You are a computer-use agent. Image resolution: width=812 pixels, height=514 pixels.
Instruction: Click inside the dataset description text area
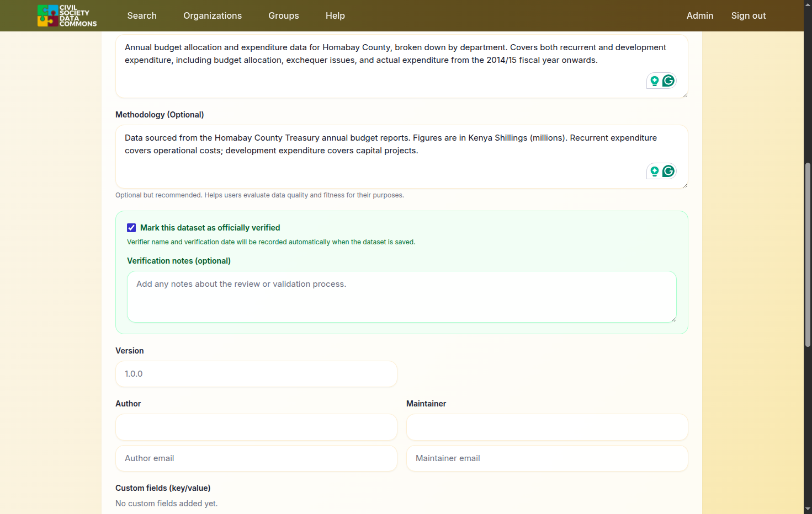click(x=402, y=66)
